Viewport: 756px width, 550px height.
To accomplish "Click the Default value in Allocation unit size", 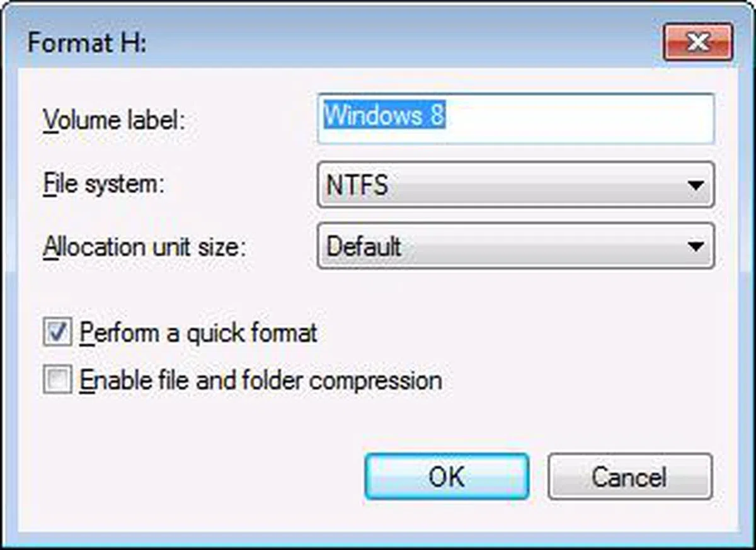I will click(x=364, y=246).
